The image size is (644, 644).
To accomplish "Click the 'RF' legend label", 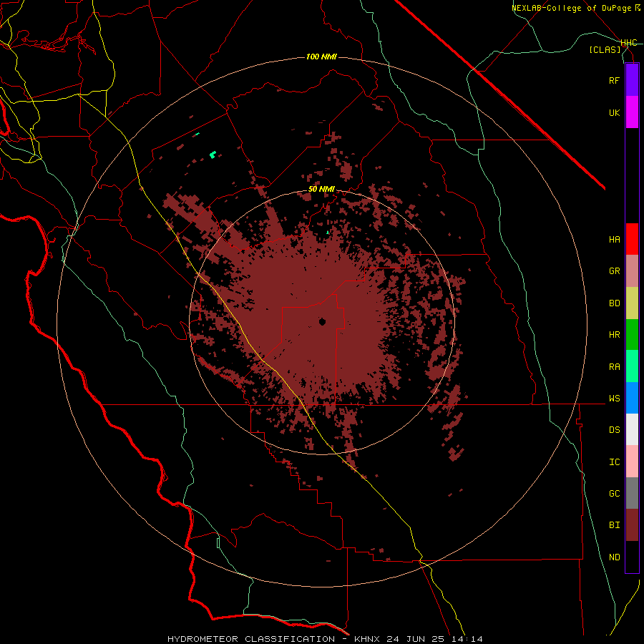I will pos(614,80).
